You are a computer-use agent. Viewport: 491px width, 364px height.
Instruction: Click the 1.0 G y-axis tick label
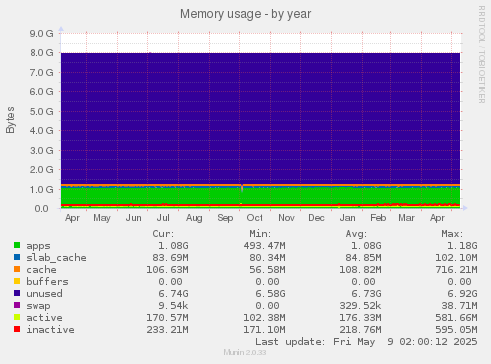[41, 189]
